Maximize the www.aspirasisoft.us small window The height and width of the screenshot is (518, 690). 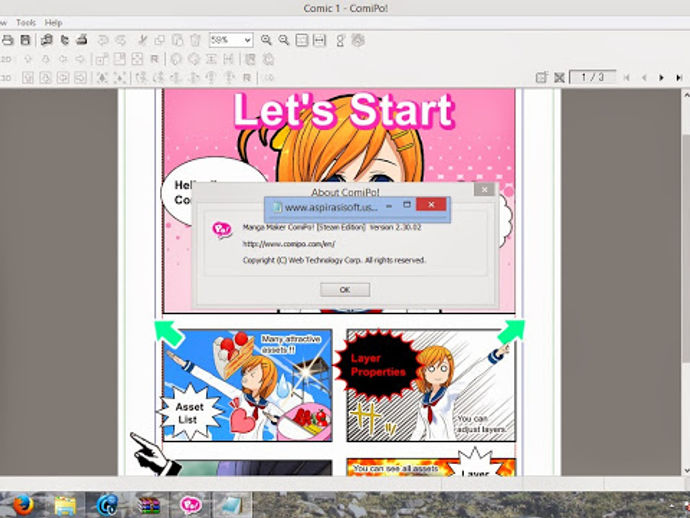tap(407, 205)
